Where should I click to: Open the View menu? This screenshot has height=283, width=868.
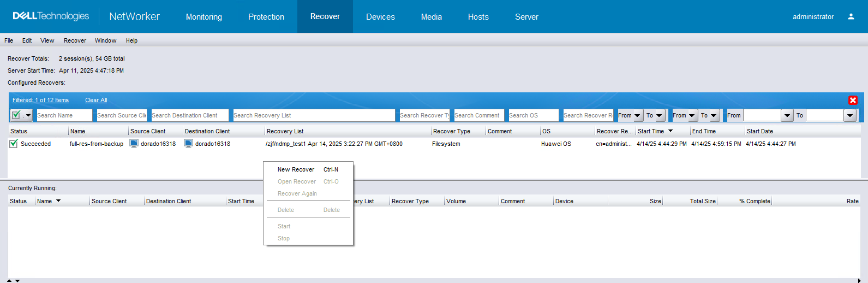point(47,40)
